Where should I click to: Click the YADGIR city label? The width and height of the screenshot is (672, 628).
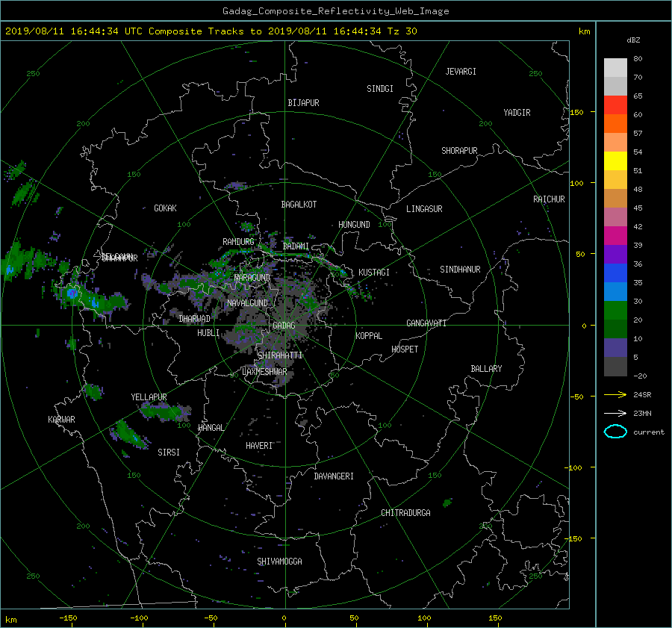[517, 113]
